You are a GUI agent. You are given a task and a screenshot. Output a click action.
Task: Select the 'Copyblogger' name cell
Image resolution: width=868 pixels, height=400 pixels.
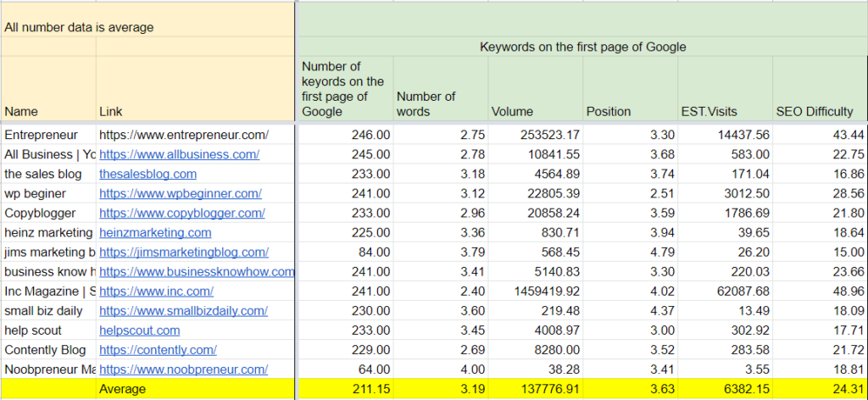click(x=48, y=213)
